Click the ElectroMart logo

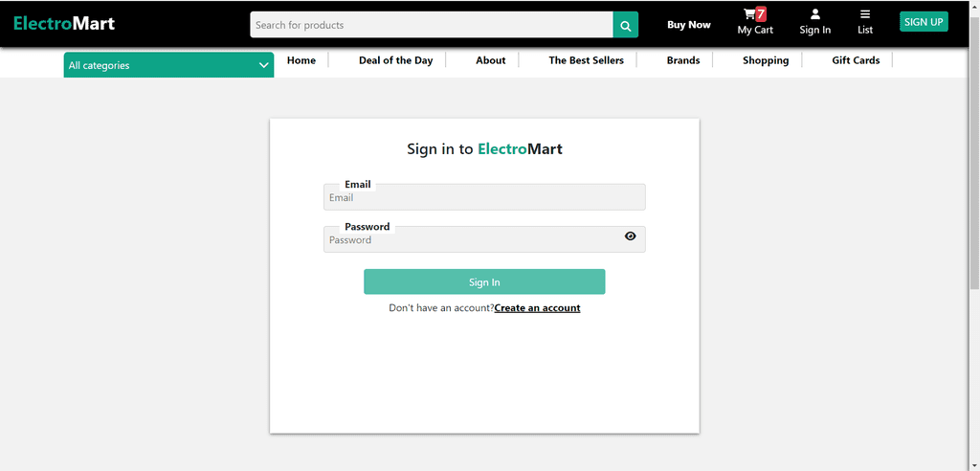pos(64,24)
